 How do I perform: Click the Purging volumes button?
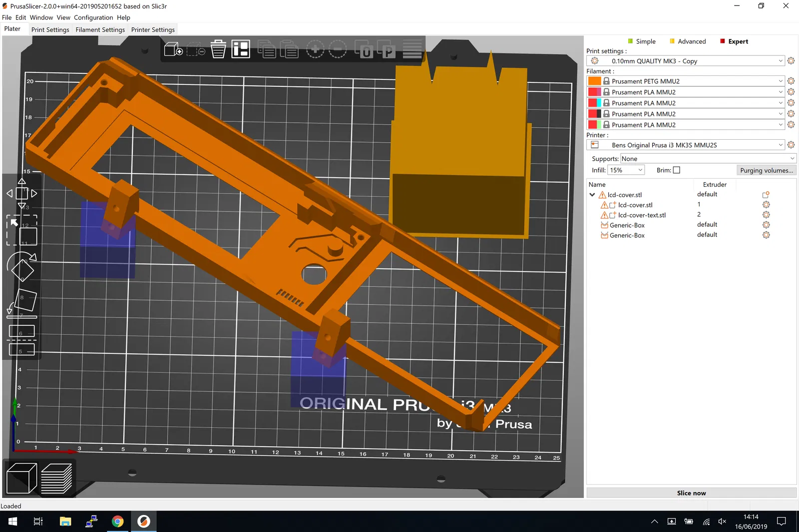[x=766, y=170]
